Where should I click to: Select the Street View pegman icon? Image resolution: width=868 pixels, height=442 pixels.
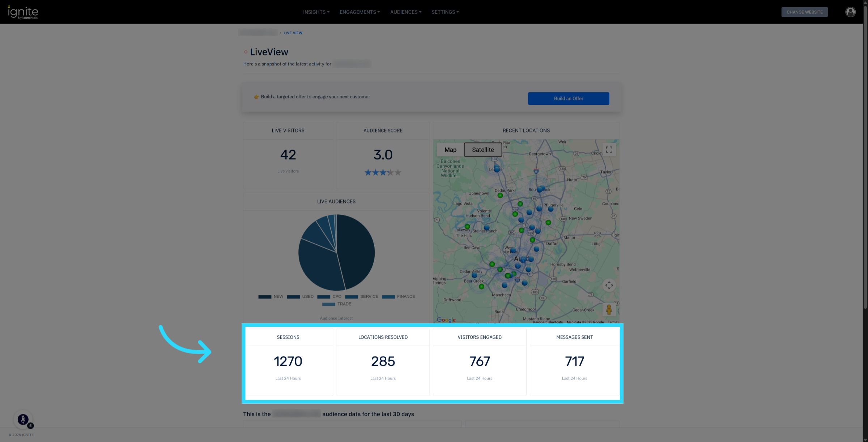609,310
